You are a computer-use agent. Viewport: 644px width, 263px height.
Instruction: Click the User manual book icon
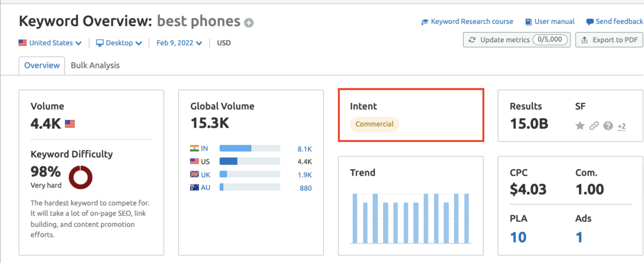pyautogui.click(x=529, y=22)
